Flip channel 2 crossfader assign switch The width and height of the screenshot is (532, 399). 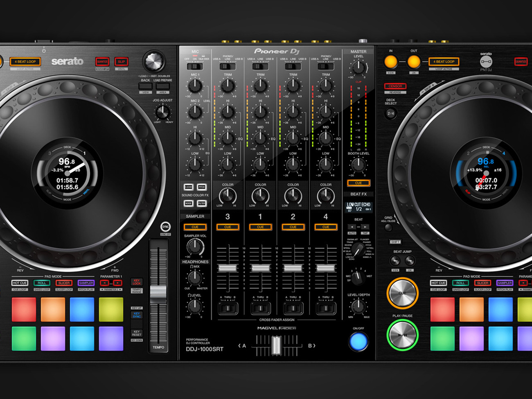click(293, 308)
